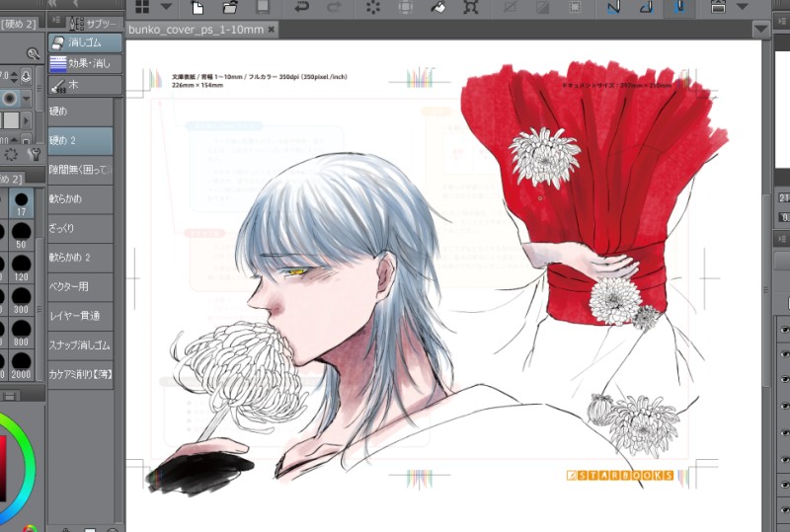Click the pen pressure dynamics icon

tap(26, 77)
